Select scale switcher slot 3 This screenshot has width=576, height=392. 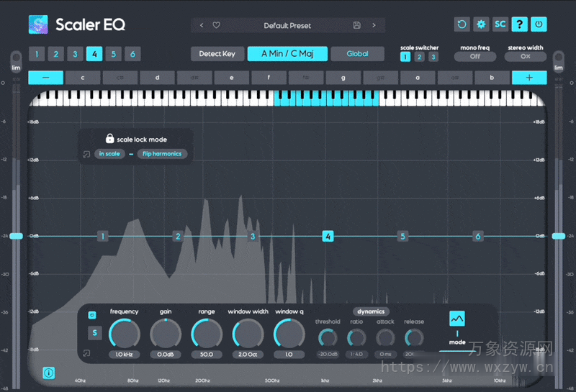pyautogui.click(x=433, y=57)
